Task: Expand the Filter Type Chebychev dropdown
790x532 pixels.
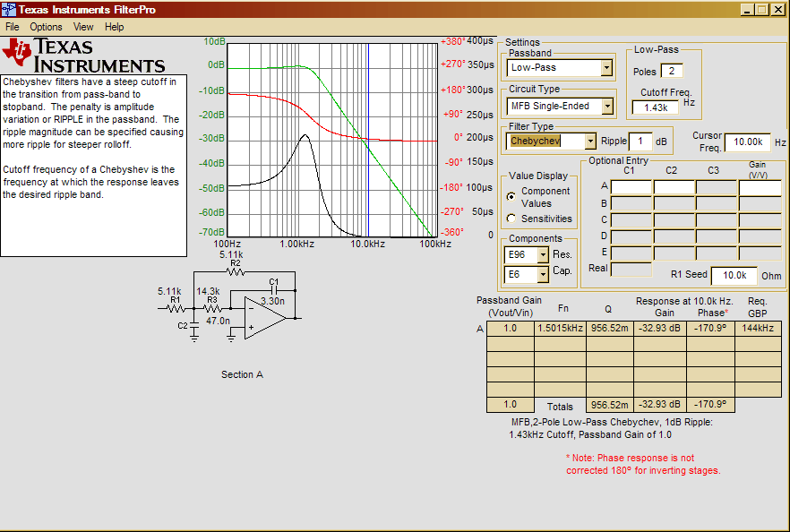Action: (x=590, y=142)
